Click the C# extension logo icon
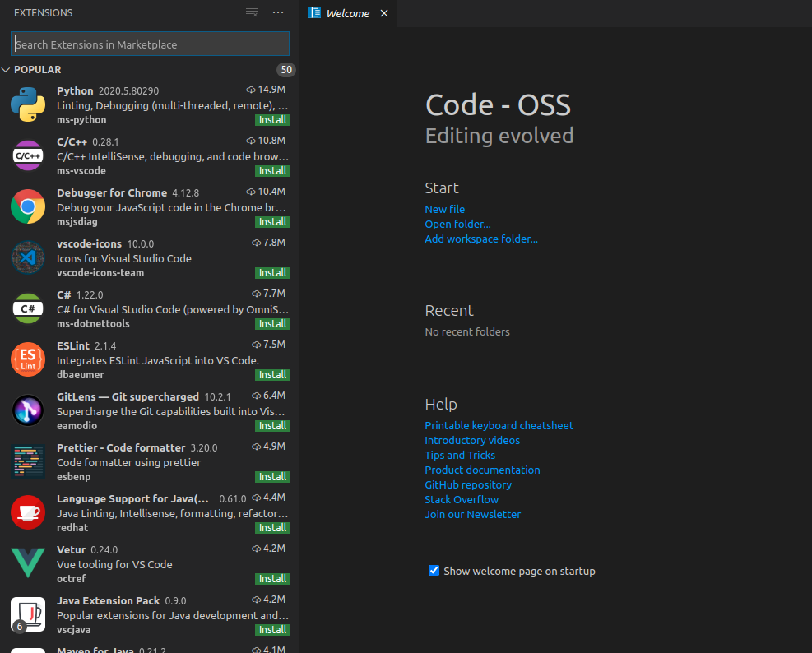Viewport: 812px width, 653px height. 28,308
